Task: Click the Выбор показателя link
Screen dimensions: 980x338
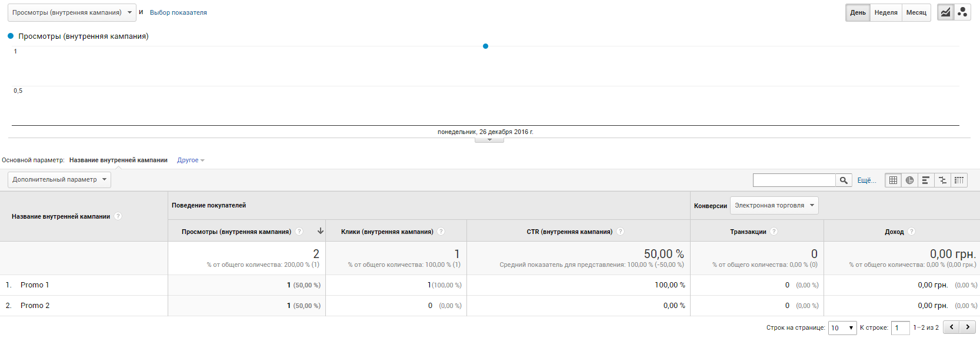Action: 178,12
